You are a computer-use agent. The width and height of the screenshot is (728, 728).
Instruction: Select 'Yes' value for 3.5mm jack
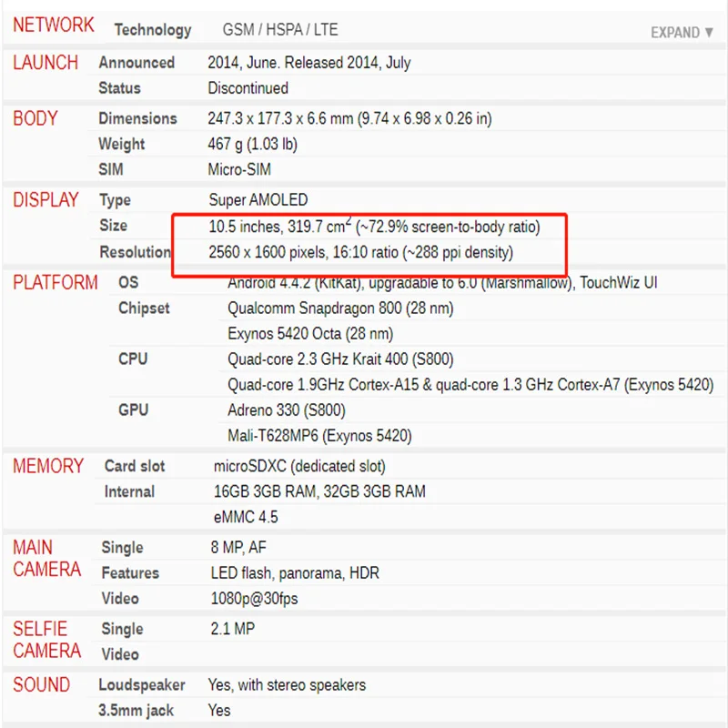tap(218, 711)
